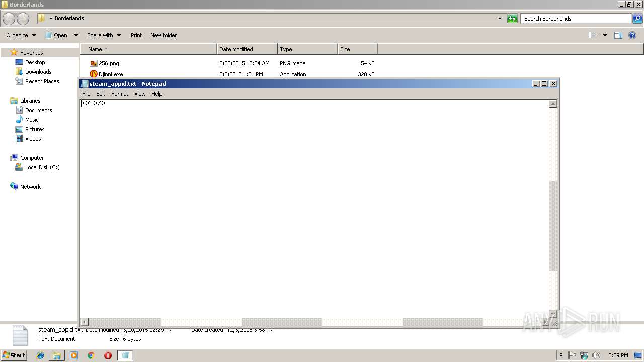Open Notepad Help menu
The width and height of the screenshot is (644, 362).
157,94
